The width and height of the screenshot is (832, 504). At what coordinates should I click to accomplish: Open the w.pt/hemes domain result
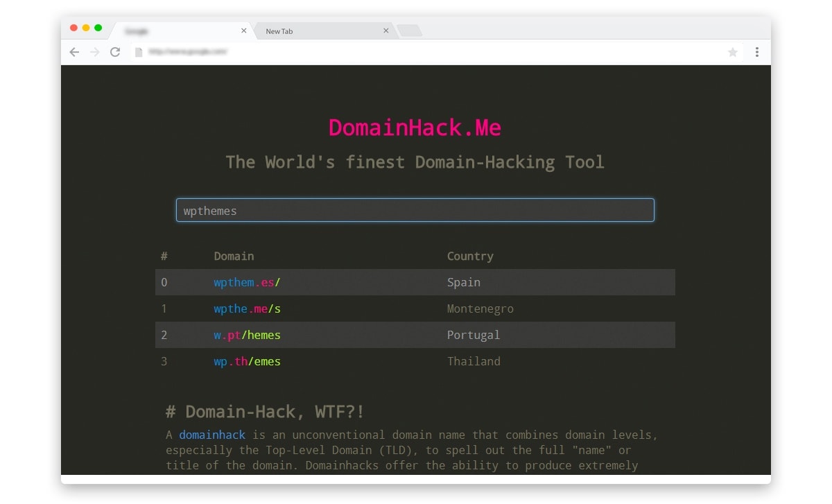247,335
